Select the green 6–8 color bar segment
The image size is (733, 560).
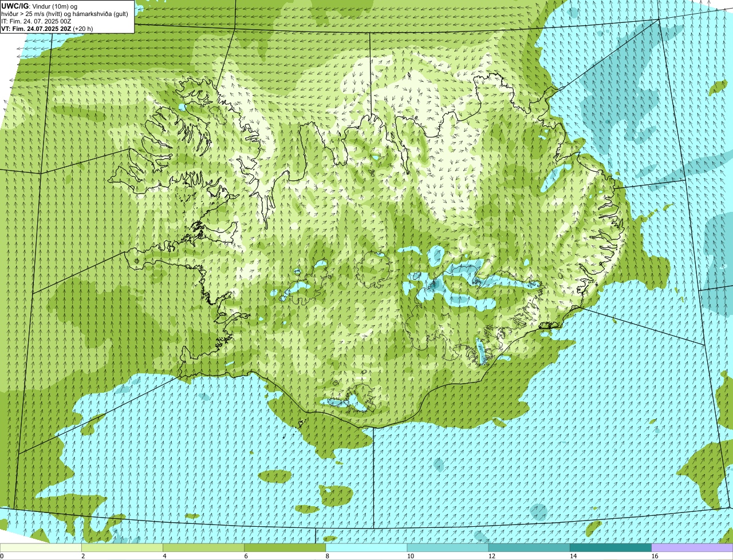coord(285,547)
